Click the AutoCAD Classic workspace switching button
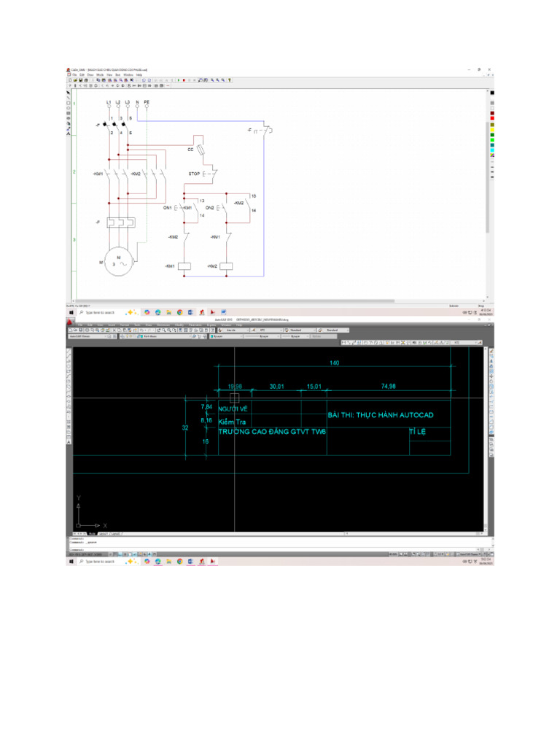Image resolution: width=560 pixels, height=747 pixels. coord(469,554)
